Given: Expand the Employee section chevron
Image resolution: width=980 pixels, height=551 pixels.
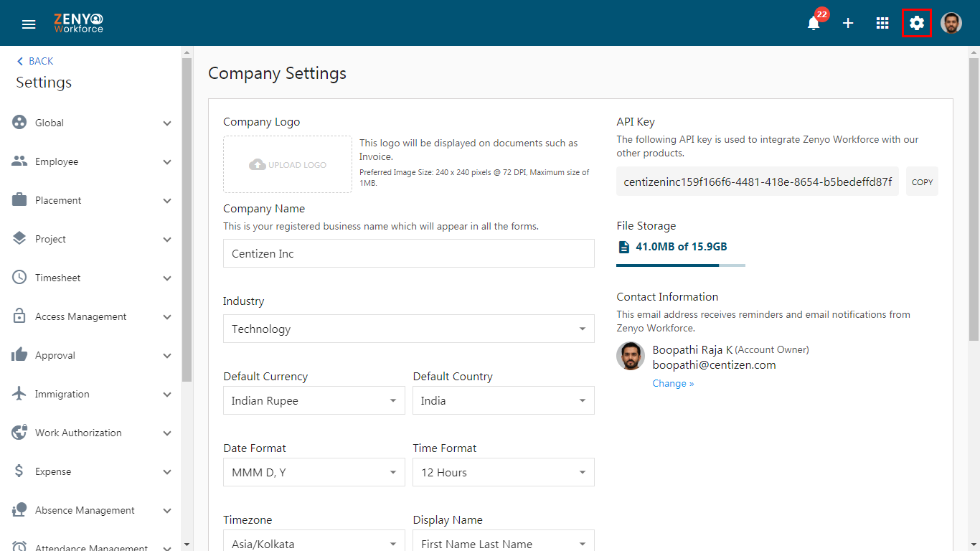Looking at the screenshot, I should pyautogui.click(x=167, y=162).
